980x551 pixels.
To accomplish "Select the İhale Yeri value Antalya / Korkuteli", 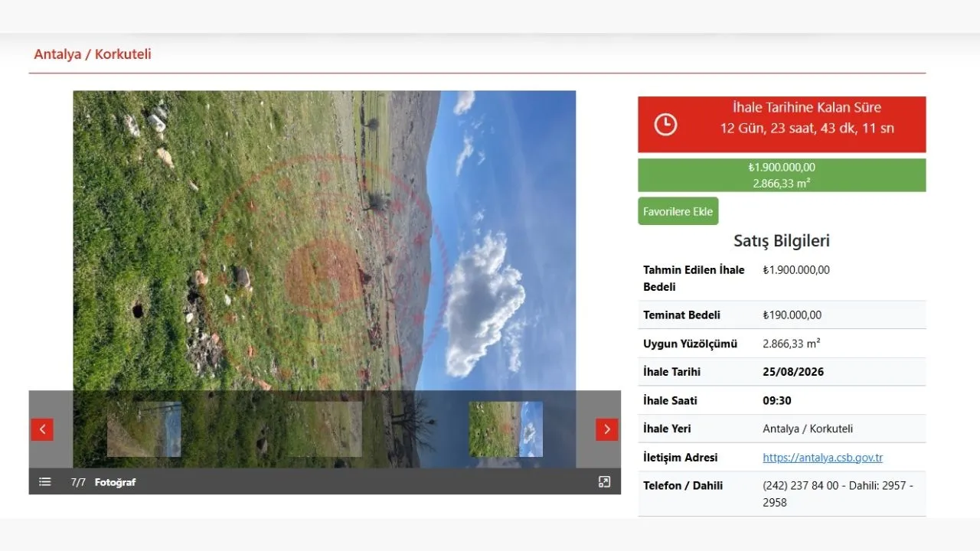I will pos(808,429).
